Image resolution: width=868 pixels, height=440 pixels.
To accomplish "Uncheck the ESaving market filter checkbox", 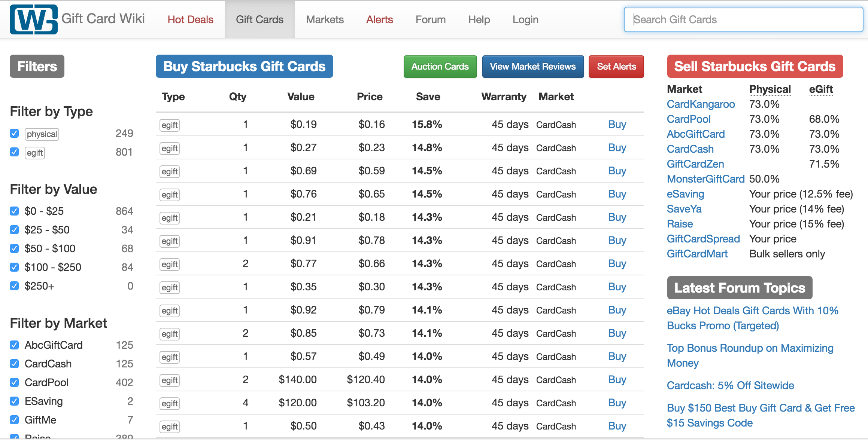I will click(x=14, y=401).
